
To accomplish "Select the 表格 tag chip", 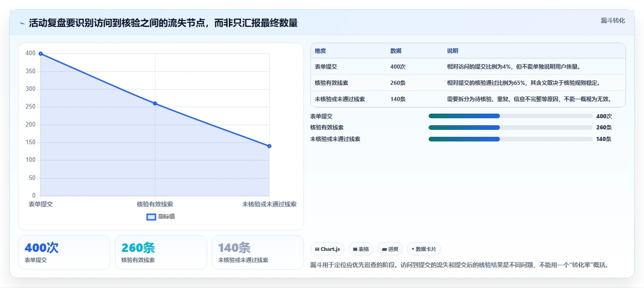I will pyautogui.click(x=361, y=249).
